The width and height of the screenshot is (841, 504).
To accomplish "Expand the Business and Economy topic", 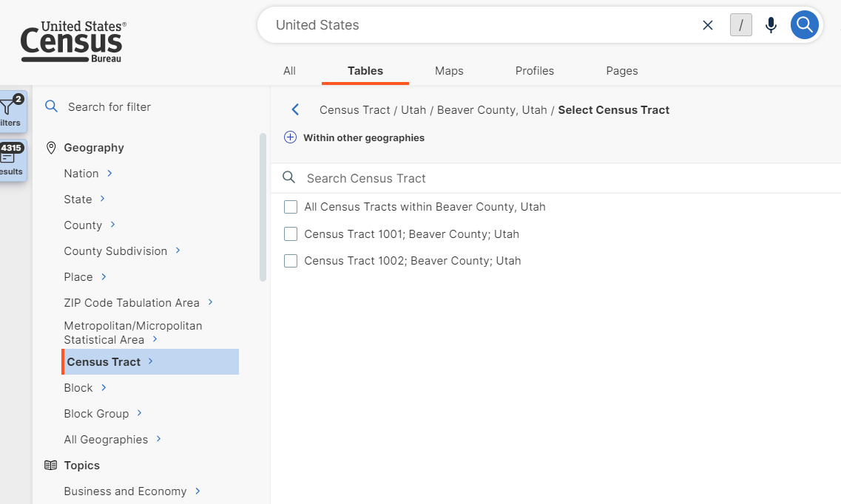I will [x=126, y=491].
